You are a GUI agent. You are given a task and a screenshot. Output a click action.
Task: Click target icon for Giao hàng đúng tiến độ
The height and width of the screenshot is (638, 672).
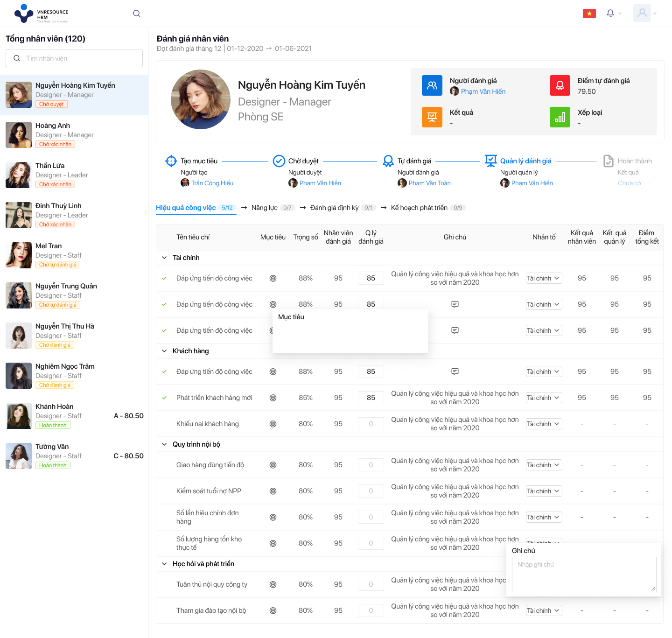coord(273,465)
